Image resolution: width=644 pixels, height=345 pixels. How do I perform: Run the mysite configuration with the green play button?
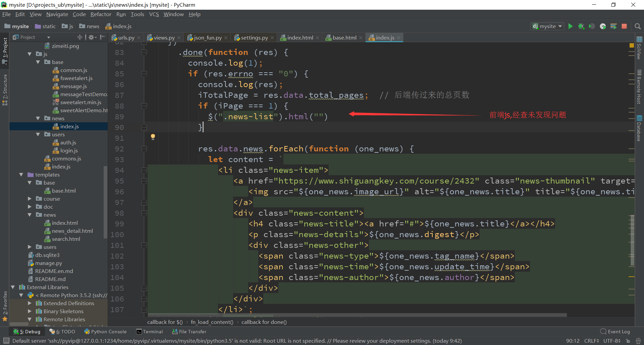(571, 26)
